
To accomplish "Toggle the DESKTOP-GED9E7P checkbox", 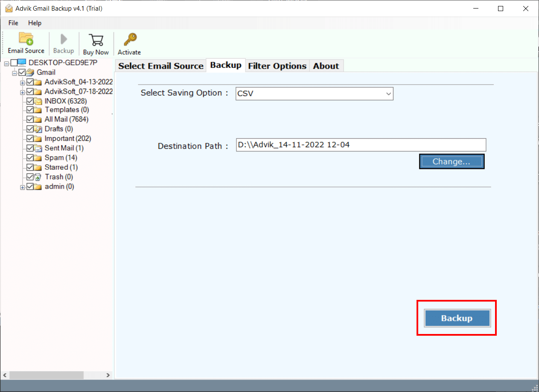I will [x=14, y=63].
